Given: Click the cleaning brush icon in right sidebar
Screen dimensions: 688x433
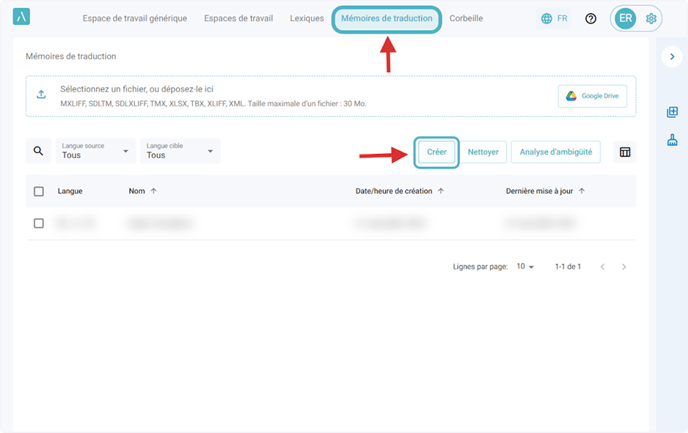Looking at the screenshot, I should point(672,141).
